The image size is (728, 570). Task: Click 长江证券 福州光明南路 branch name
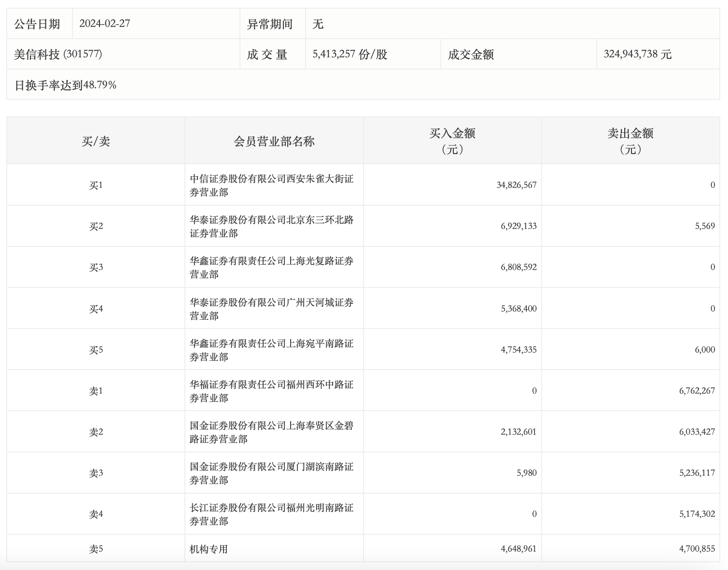tap(272, 514)
